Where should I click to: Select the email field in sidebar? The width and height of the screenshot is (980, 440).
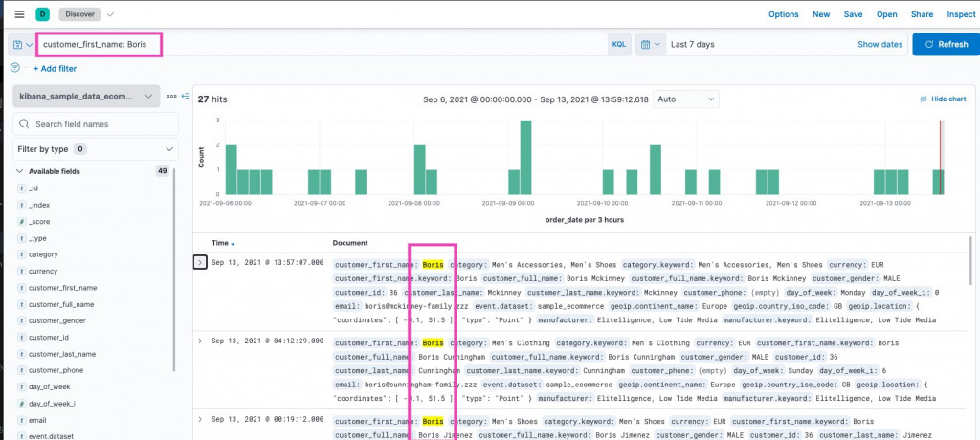click(37, 420)
